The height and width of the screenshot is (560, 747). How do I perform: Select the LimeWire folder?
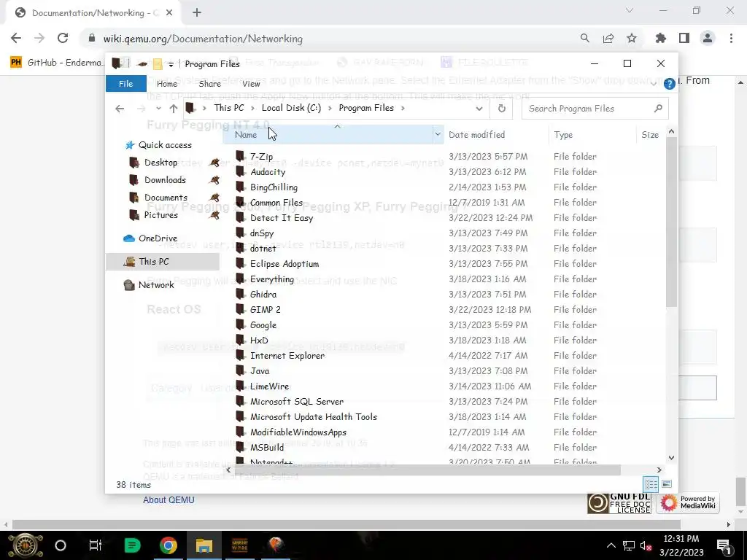click(x=270, y=386)
